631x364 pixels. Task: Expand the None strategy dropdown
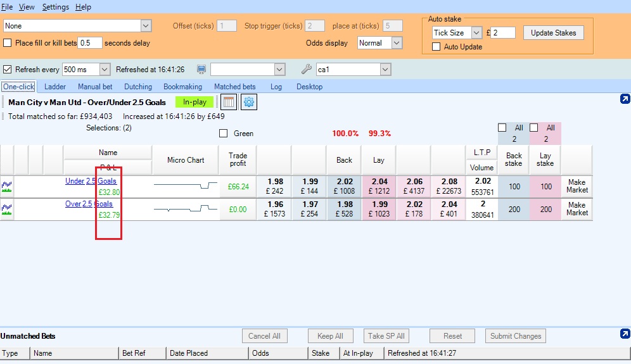point(146,26)
